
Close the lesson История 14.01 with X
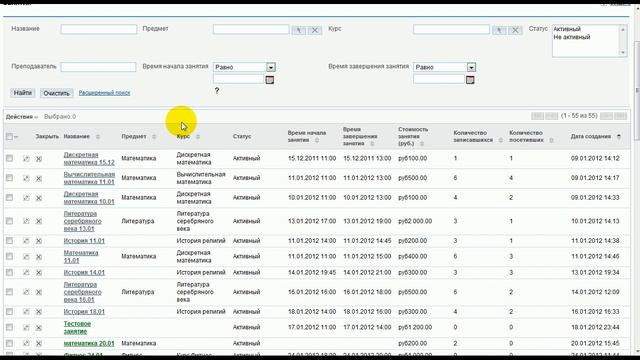click(x=39, y=273)
